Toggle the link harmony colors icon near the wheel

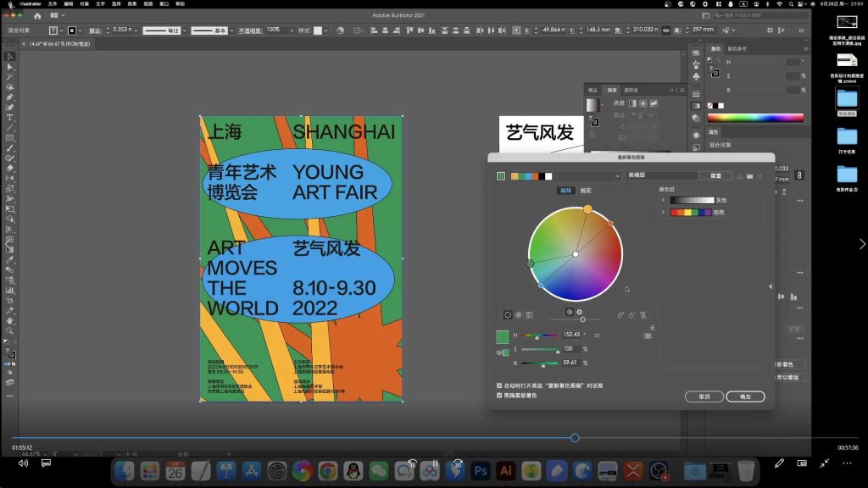pyautogui.click(x=643, y=314)
